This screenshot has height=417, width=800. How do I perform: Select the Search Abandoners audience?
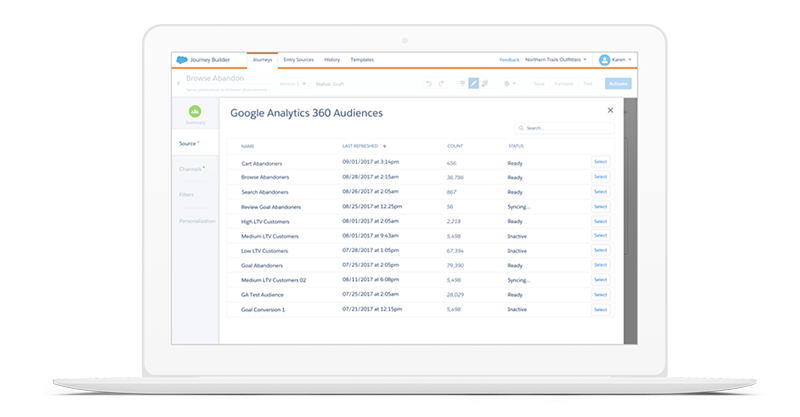click(x=601, y=191)
